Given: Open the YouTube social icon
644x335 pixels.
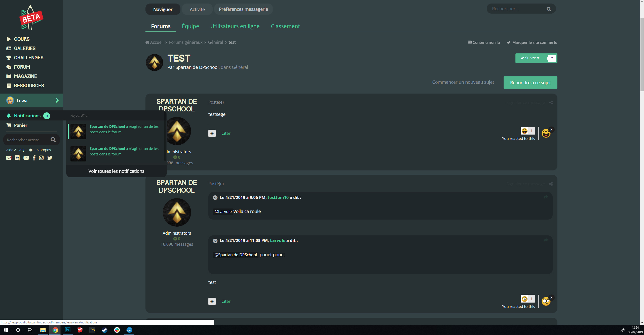Looking at the screenshot, I should coord(26,158).
